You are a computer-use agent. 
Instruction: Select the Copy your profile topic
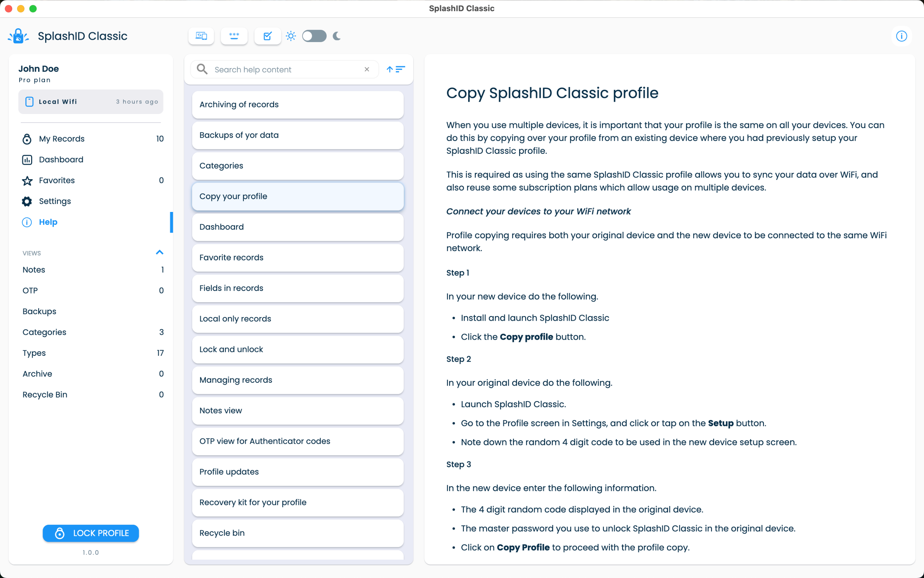[x=298, y=197]
